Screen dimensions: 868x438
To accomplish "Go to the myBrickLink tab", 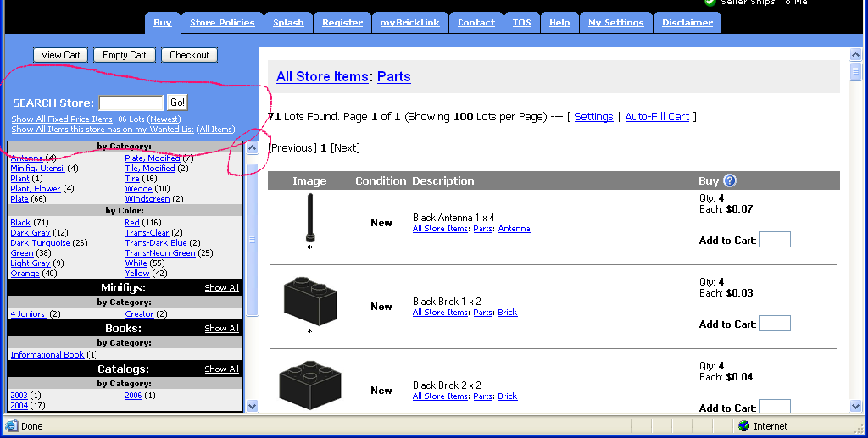I will point(409,23).
